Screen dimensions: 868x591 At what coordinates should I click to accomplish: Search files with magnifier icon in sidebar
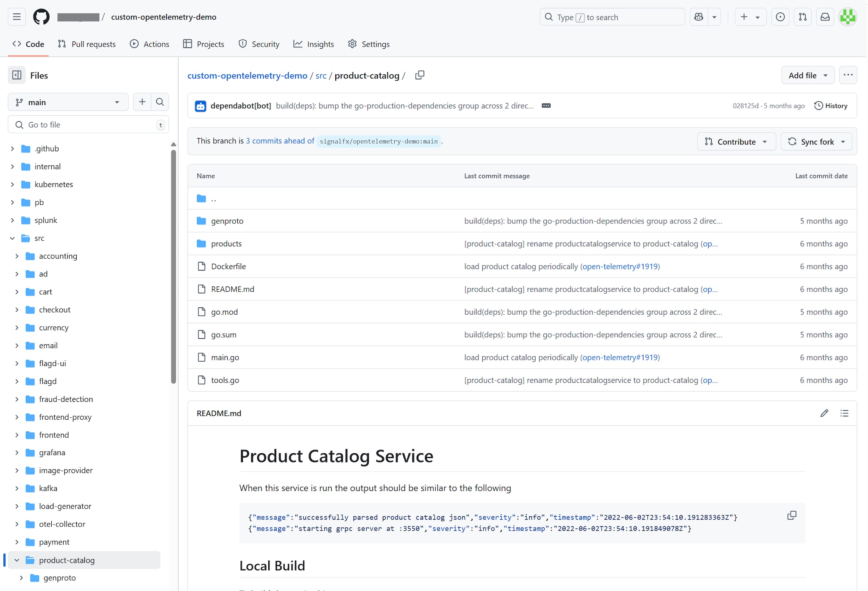[x=160, y=102]
